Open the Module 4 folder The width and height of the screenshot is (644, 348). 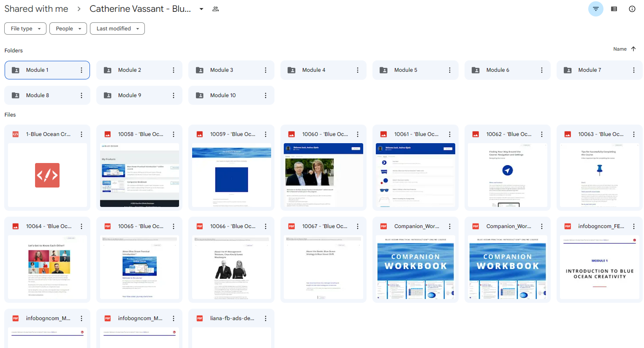pos(323,70)
